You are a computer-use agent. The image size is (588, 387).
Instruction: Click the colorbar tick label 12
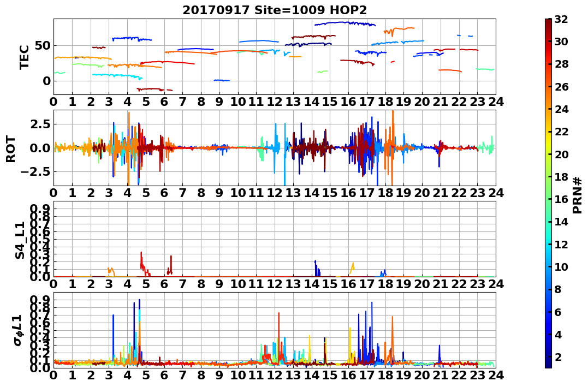(x=561, y=244)
